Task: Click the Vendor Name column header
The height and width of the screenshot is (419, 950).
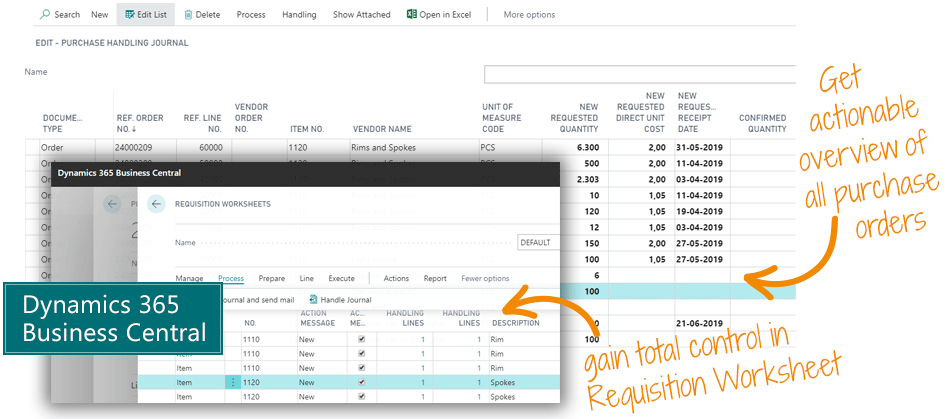Action: click(x=382, y=129)
